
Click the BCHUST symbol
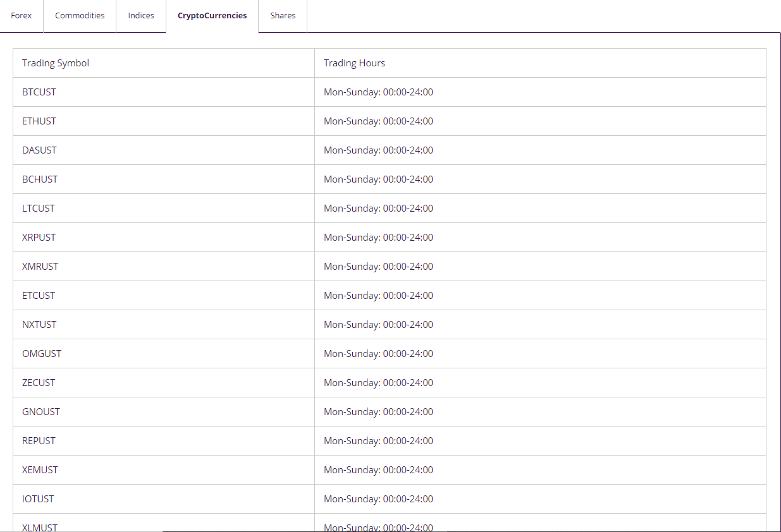[39, 179]
